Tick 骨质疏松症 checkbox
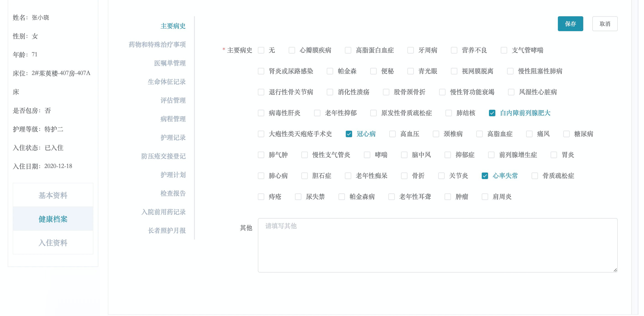The width and height of the screenshot is (644, 316). [x=535, y=176]
